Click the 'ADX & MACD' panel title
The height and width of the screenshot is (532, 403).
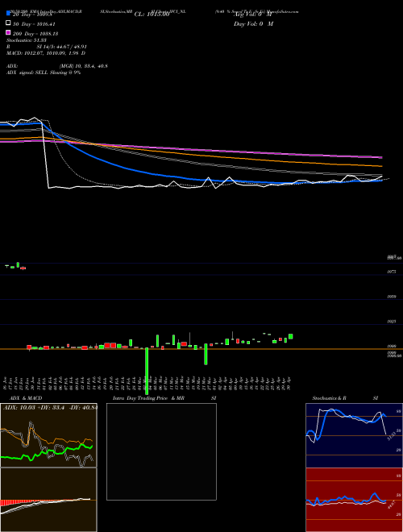[x=26, y=398]
